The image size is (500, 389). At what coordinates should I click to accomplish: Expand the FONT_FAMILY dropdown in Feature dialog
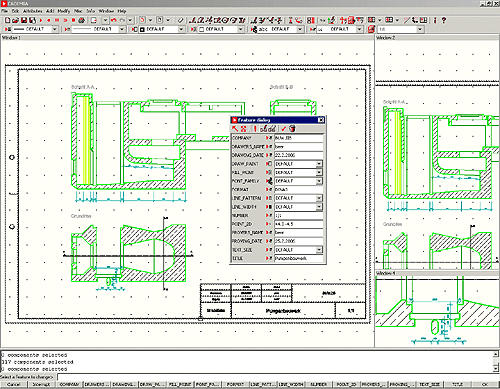[x=319, y=181]
